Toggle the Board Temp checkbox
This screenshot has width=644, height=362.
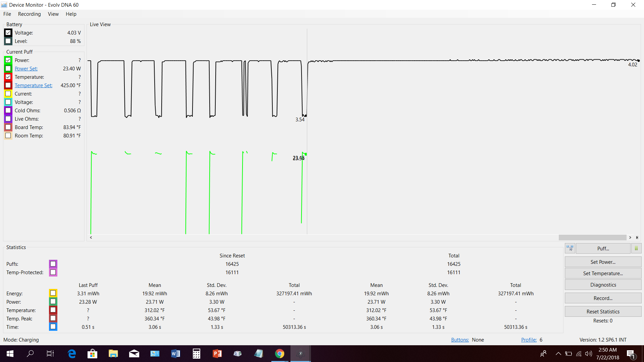(8, 127)
